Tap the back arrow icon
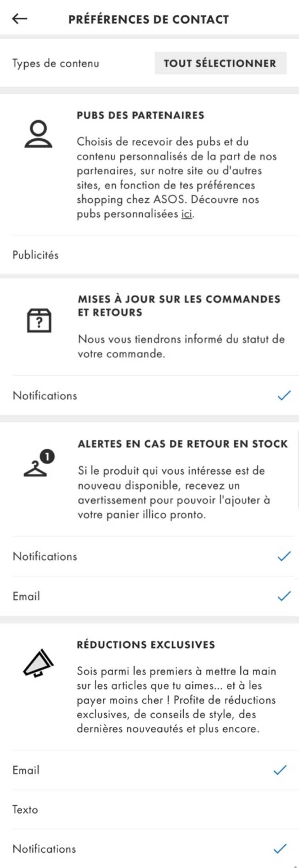The height and width of the screenshot is (868, 299). click(x=19, y=19)
